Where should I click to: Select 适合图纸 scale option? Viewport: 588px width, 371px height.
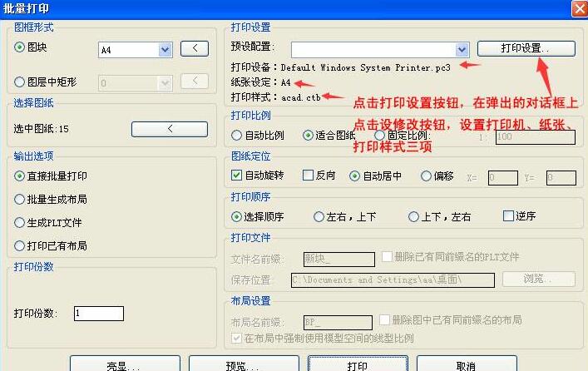click(x=308, y=135)
